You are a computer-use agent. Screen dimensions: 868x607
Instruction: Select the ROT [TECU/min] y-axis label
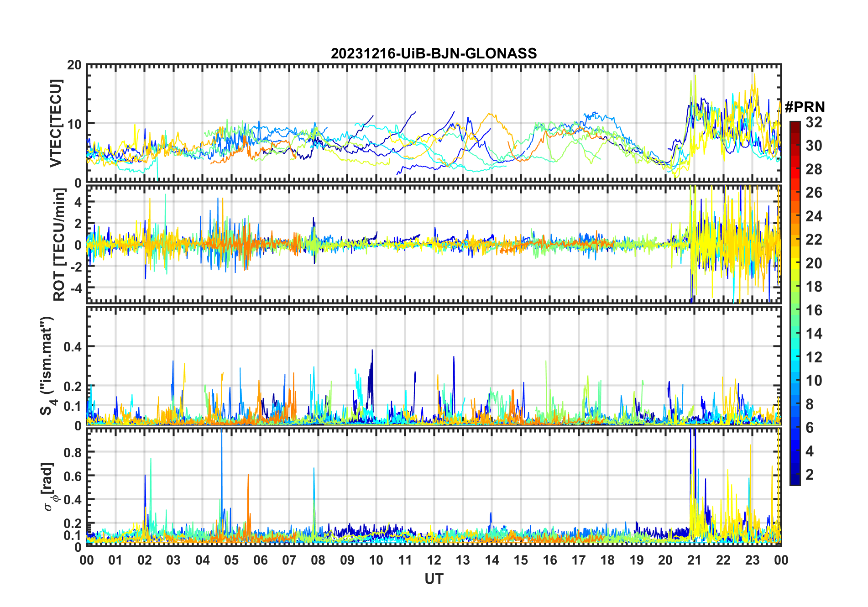coord(59,244)
